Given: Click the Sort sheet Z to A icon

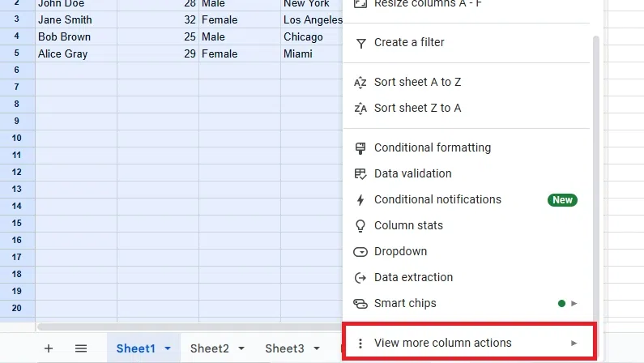Looking at the screenshot, I should tap(361, 109).
